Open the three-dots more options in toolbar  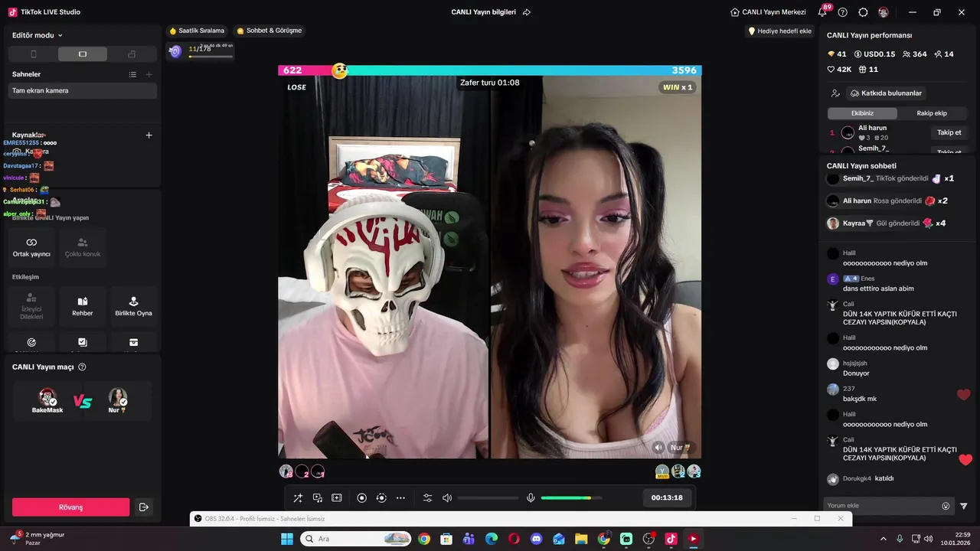pos(400,498)
